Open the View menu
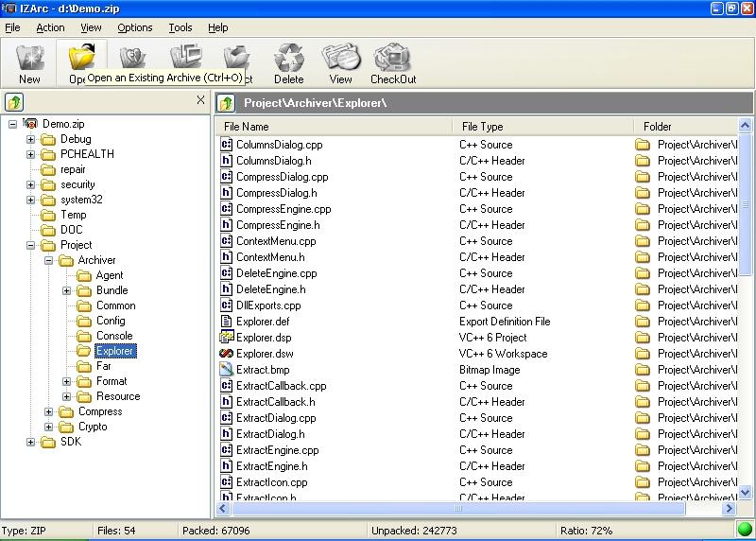The width and height of the screenshot is (756, 541). click(91, 27)
